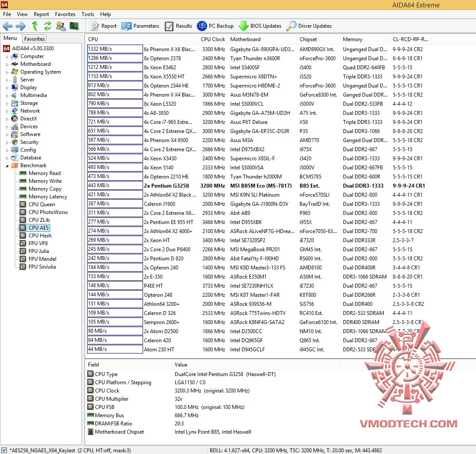Collapse the Benchmark tree node
This screenshot has height=454, width=476.
click(x=7, y=165)
